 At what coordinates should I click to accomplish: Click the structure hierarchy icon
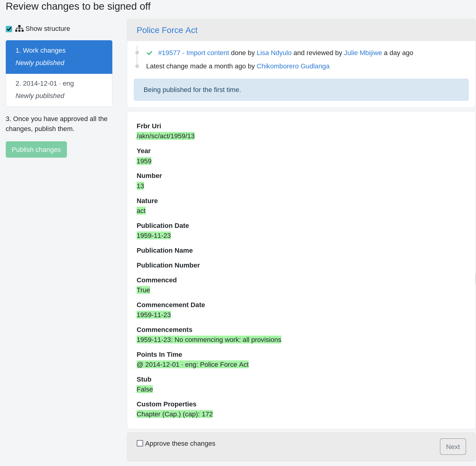click(19, 29)
